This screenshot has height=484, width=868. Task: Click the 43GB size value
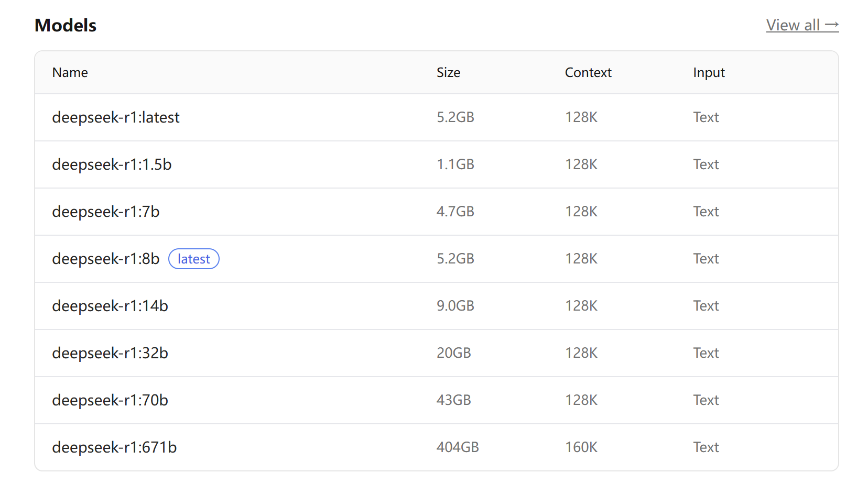click(x=454, y=400)
